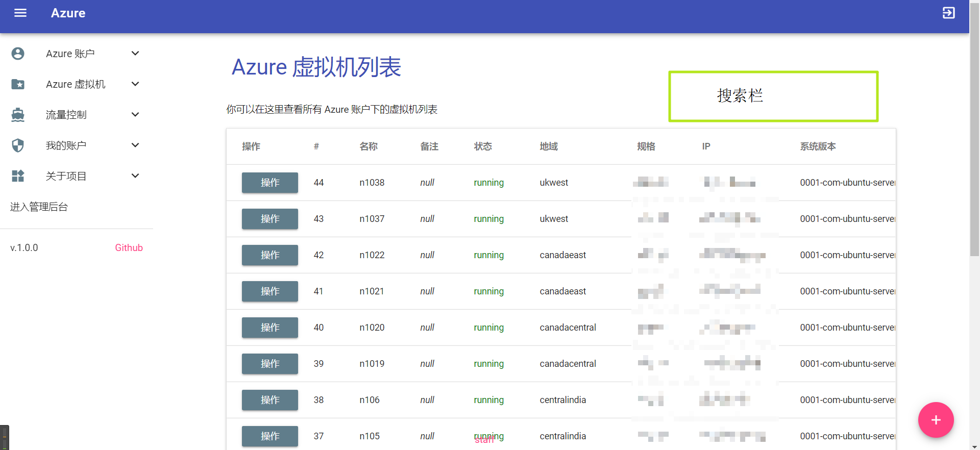This screenshot has width=980, height=450.
Task: Click canadaeast region of n1021
Action: pyautogui.click(x=563, y=291)
